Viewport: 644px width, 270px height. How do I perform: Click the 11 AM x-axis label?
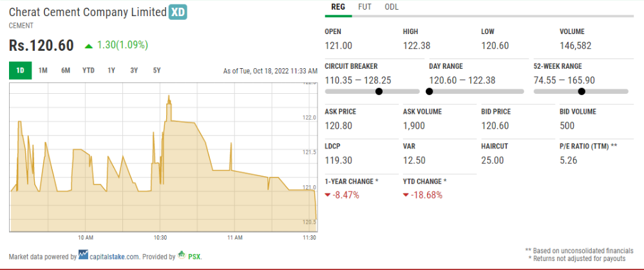(x=234, y=238)
